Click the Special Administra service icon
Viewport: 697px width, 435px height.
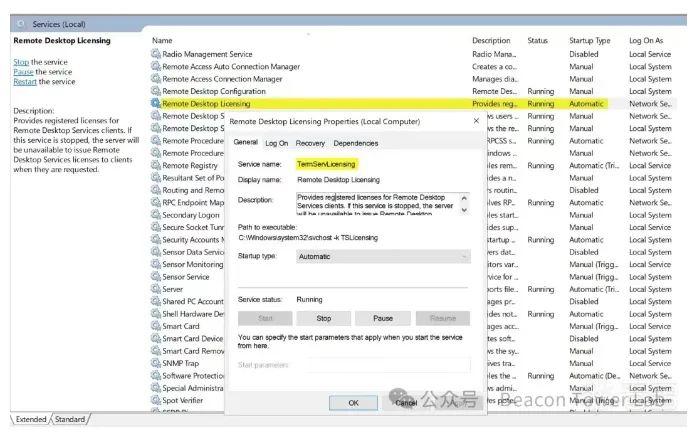coord(156,388)
